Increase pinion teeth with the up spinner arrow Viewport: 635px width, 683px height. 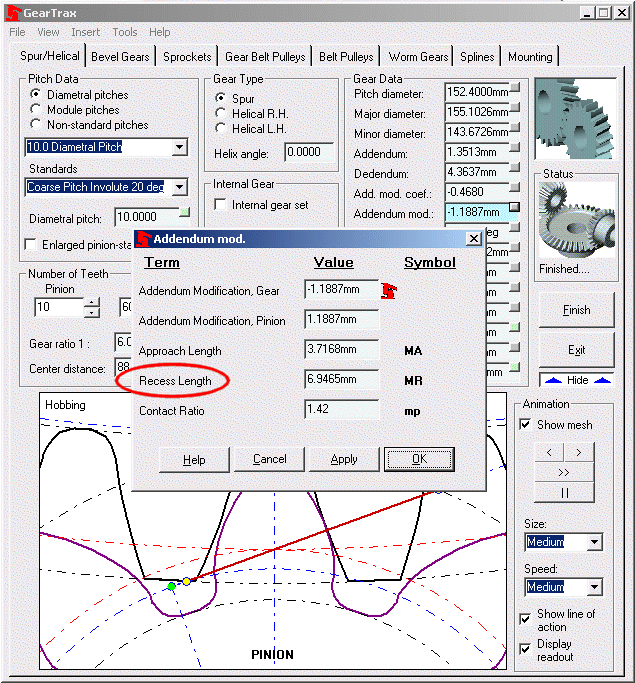coord(91,302)
